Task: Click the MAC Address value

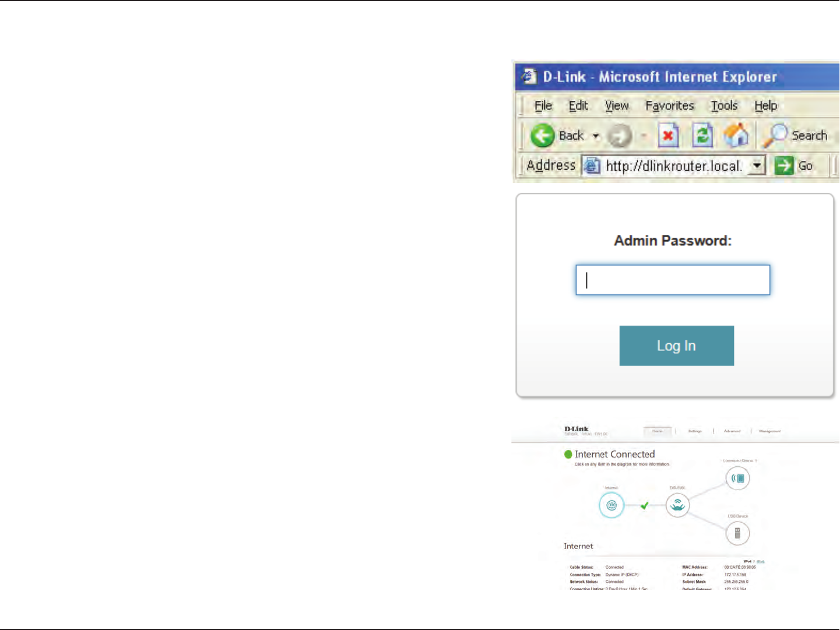Action: 740,567
